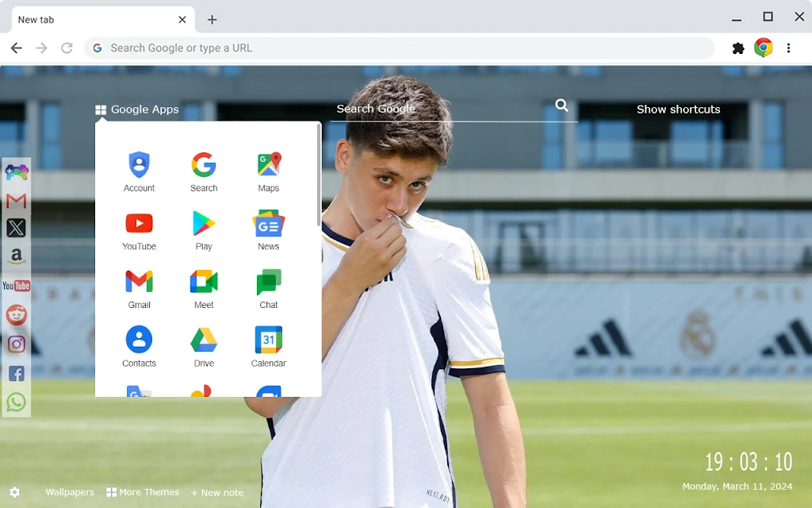The width and height of the screenshot is (812, 508).
Task: Click Show shortcuts
Action: (679, 110)
